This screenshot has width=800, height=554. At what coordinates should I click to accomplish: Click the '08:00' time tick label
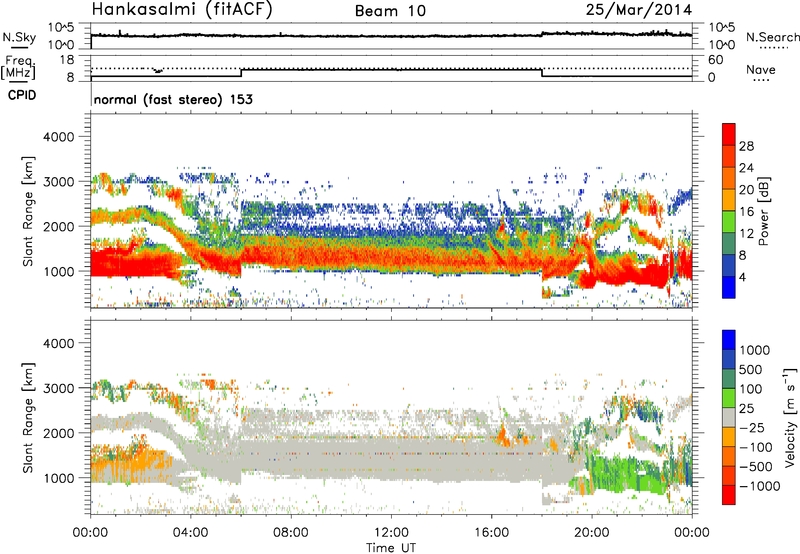pos(291,533)
